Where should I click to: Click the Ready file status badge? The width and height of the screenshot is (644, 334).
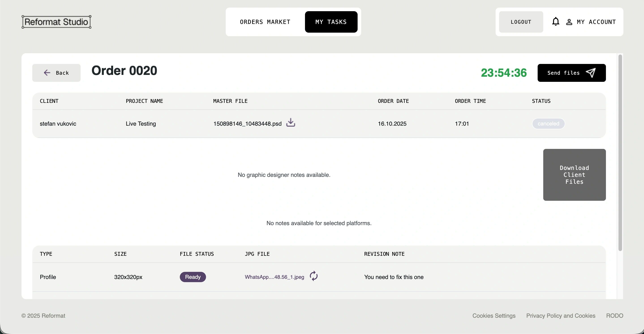pyautogui.click(x=193, y=277)
